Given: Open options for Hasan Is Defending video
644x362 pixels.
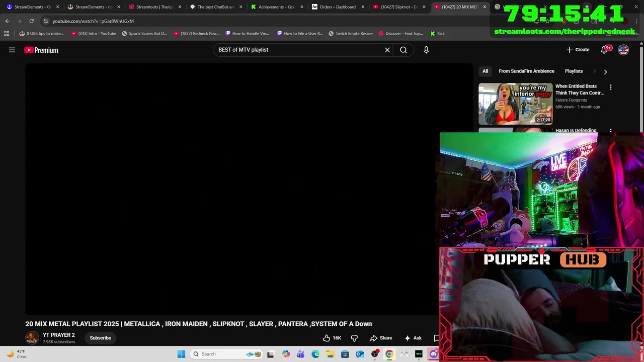Looking at the screenshot, I should [x=611, y=131].
